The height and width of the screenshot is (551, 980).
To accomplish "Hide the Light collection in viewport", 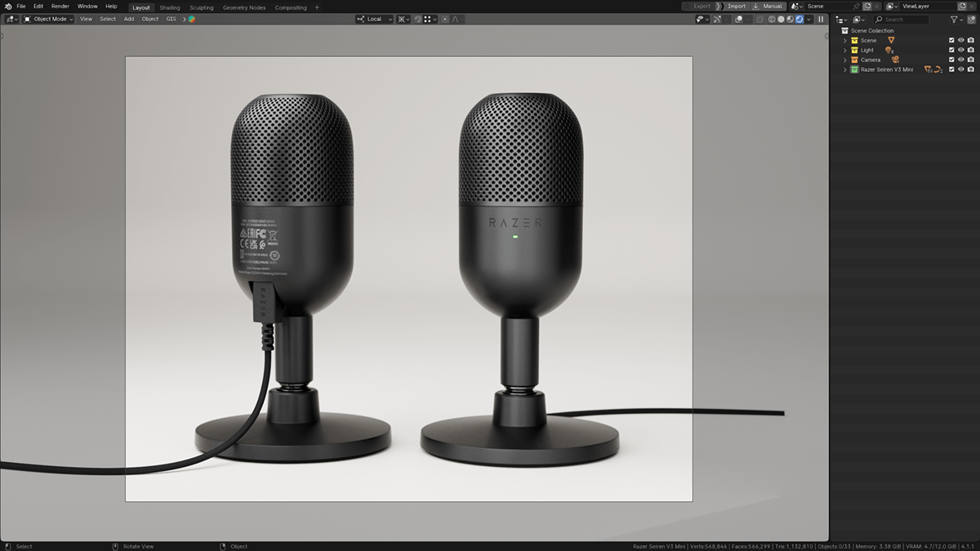I will pyautogui.click(x=961, y=50).
